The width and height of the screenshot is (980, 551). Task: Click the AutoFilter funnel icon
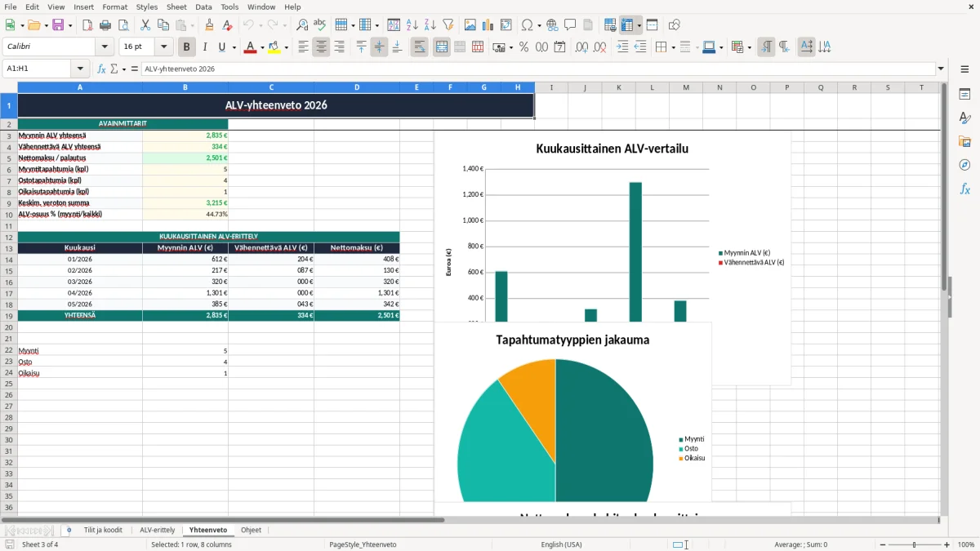click(448, 25)
